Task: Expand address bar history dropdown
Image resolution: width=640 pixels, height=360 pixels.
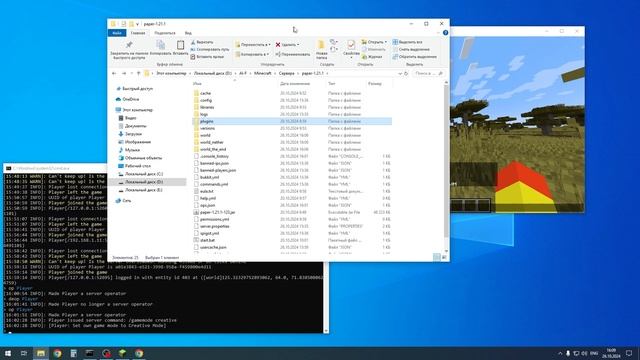Action: (400, 73)
